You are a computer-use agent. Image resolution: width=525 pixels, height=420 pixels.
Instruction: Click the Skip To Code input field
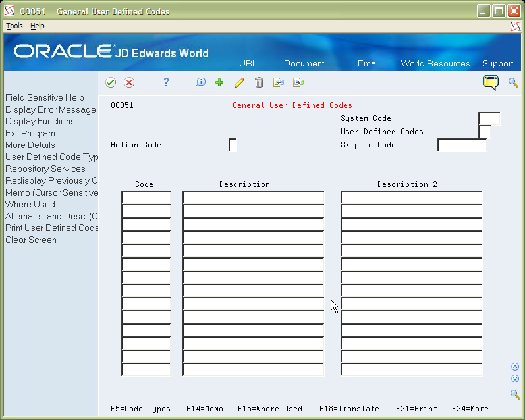462,145
